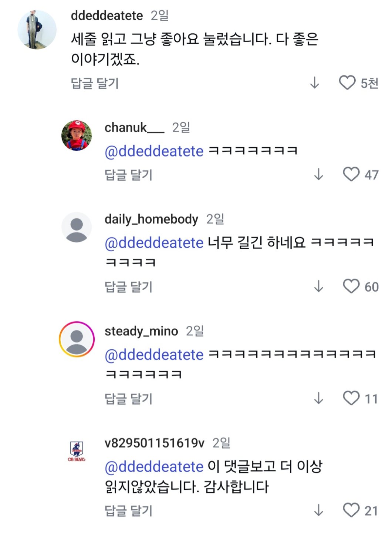Like daily_homebody's reply

point(351,286)
